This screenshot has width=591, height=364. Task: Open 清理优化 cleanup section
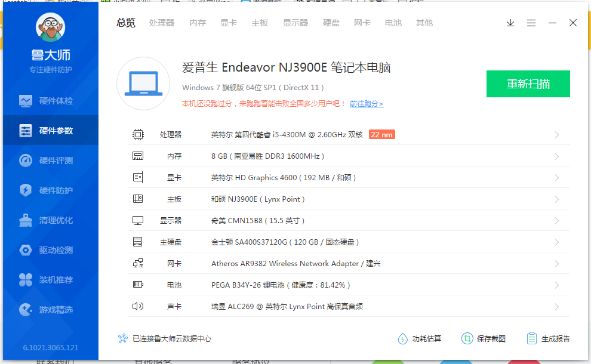tap(51, 220)
